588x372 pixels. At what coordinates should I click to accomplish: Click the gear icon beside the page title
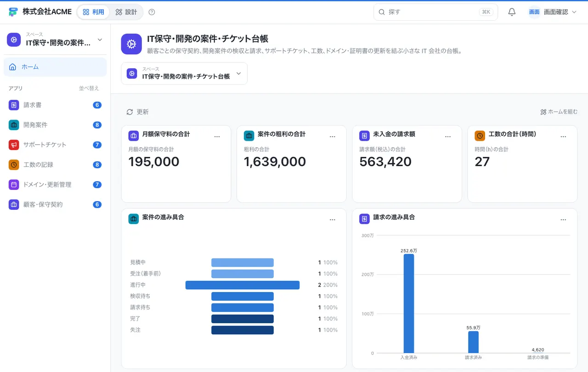131,44
